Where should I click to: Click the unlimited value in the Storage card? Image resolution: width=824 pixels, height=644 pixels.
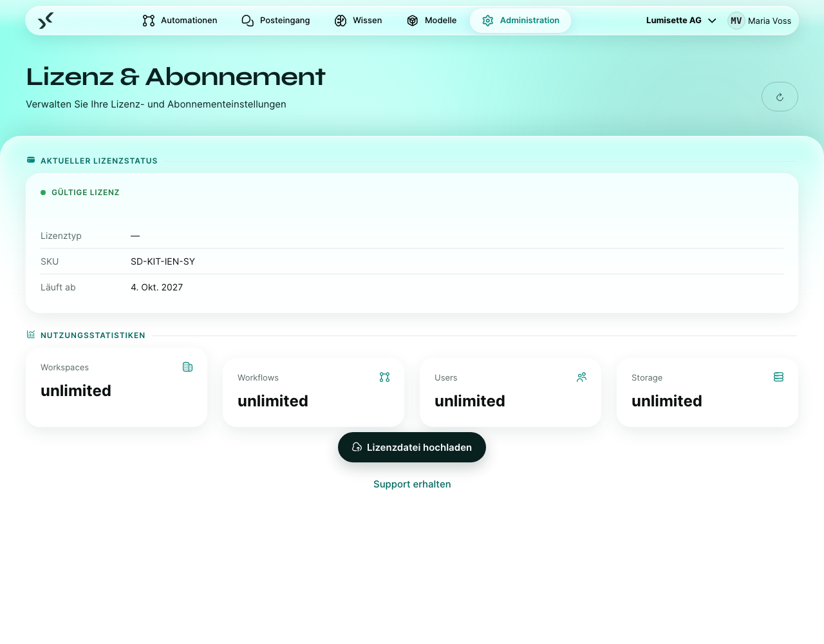667,401
